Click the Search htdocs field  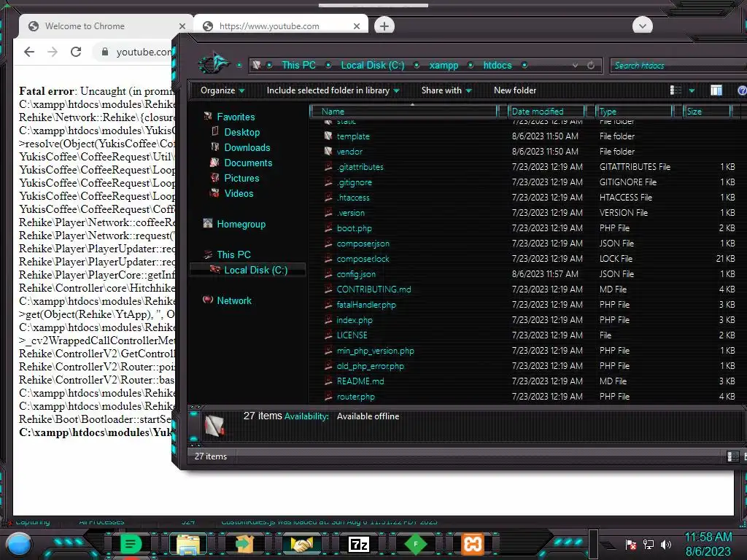point(678,65)
